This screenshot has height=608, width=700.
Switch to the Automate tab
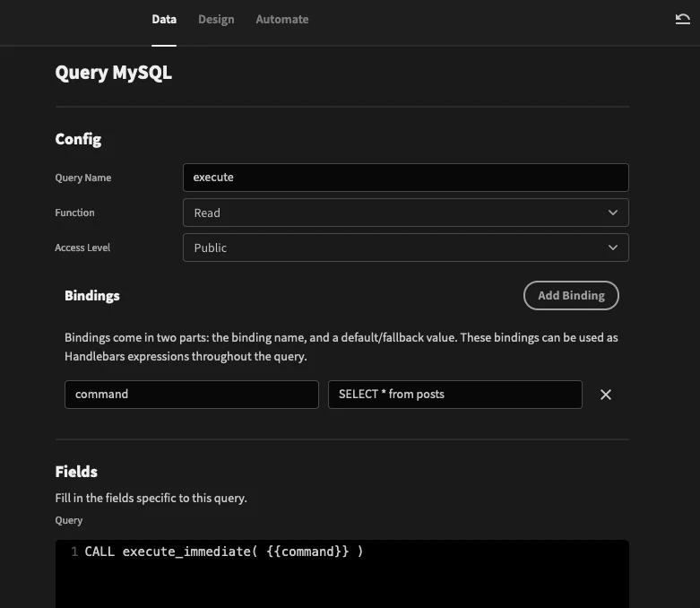[x=281, y=19]
